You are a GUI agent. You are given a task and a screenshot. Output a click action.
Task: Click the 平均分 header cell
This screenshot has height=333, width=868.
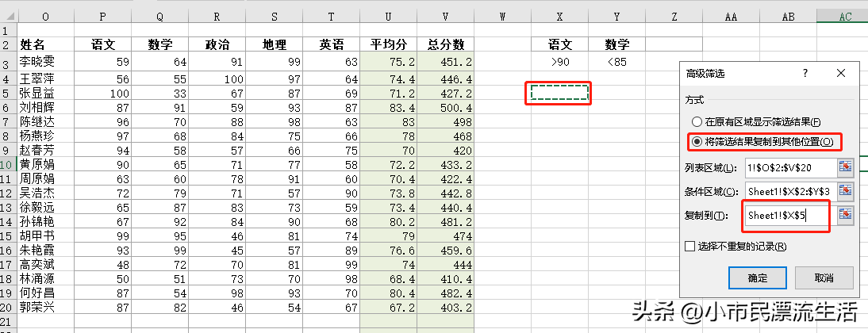pyautogui.click(x=388, y=44)
